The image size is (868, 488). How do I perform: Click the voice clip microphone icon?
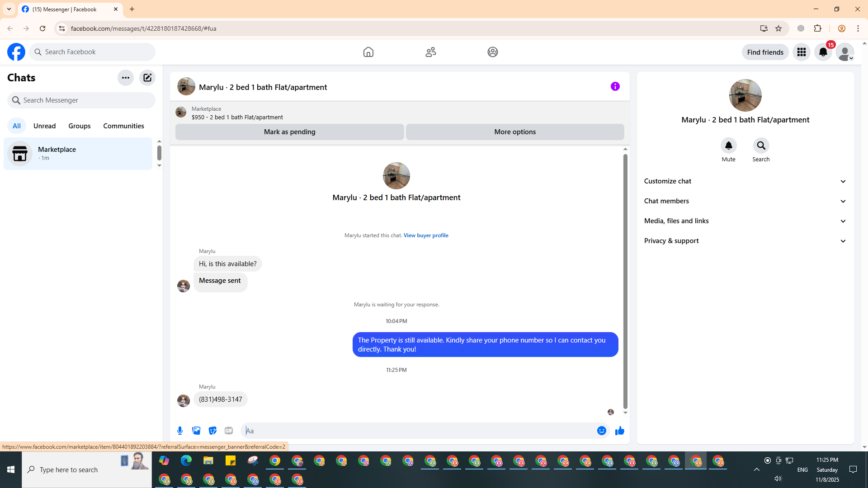tap(180, 431)
